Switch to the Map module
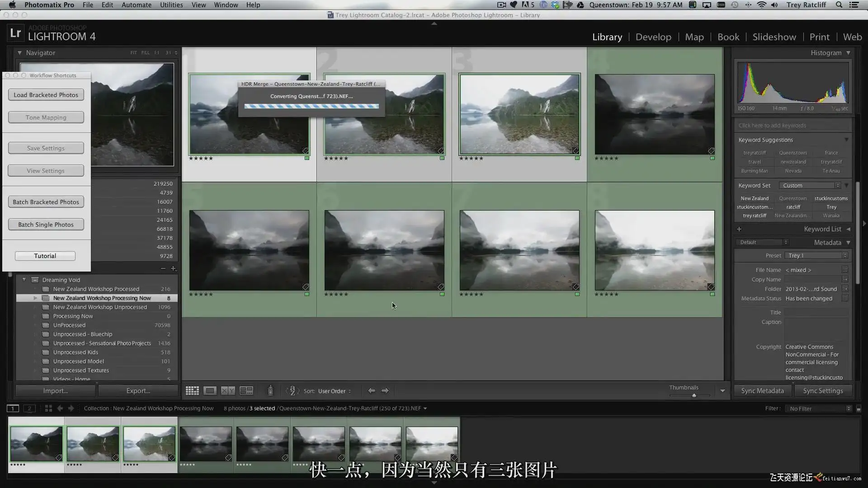The image size is (868, 488). click(694, 37)
